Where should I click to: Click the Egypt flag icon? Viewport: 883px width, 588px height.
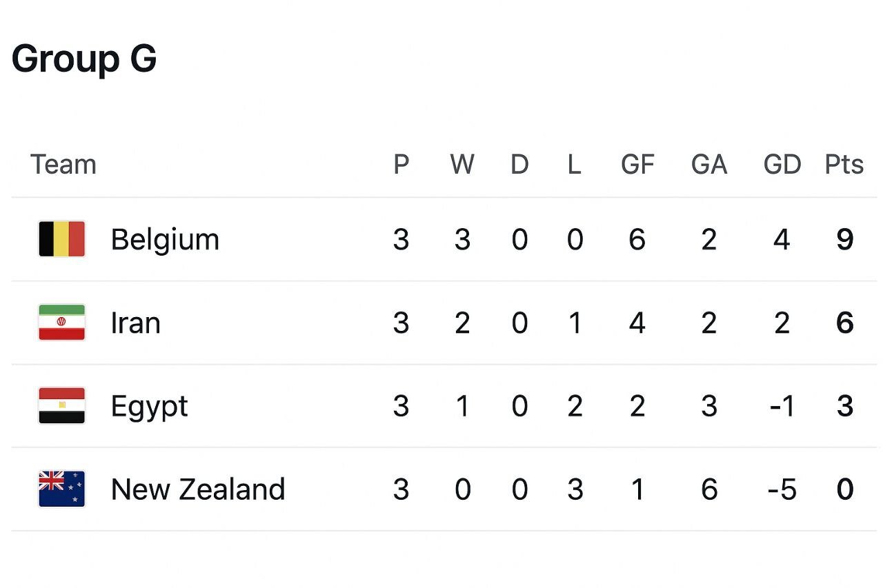[61, 406]
